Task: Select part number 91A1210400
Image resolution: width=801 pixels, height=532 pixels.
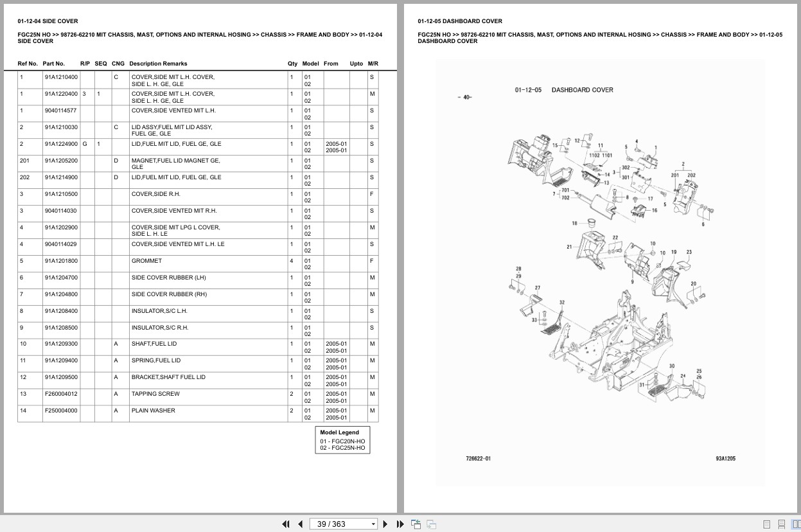Action: pos(61,77)
